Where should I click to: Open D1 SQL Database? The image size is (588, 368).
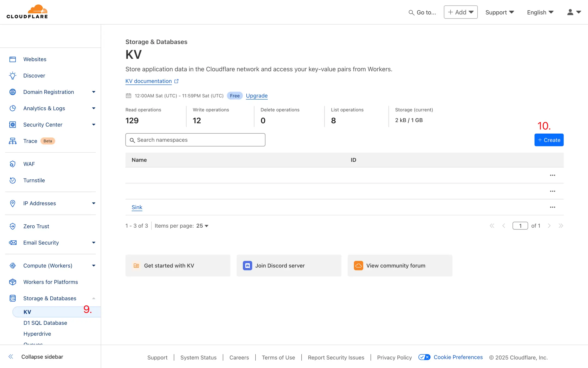coord(45,323)
